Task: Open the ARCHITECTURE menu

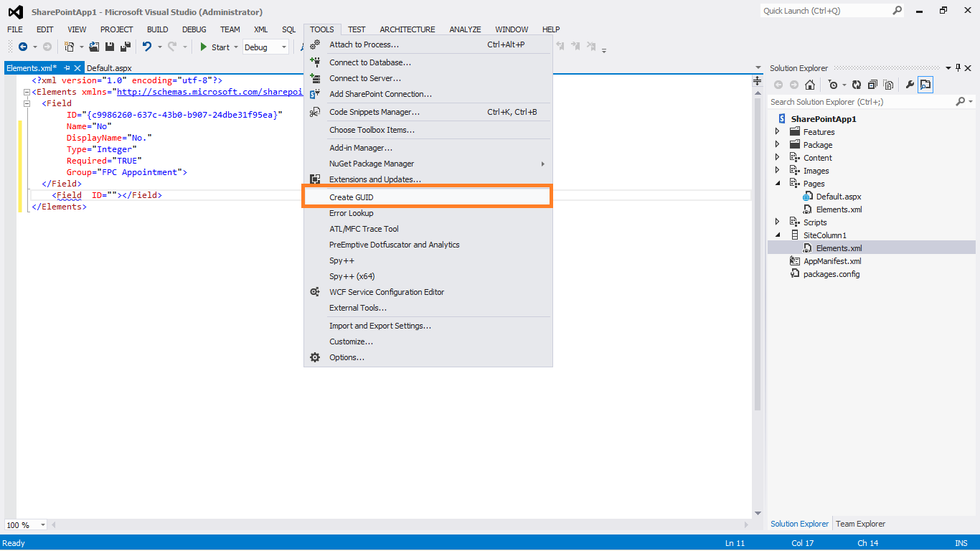Action: pos(407,29)
